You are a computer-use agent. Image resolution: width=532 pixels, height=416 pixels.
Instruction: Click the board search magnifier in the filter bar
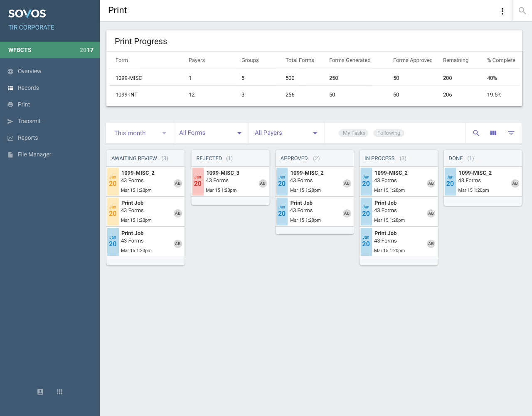[476, 133]
